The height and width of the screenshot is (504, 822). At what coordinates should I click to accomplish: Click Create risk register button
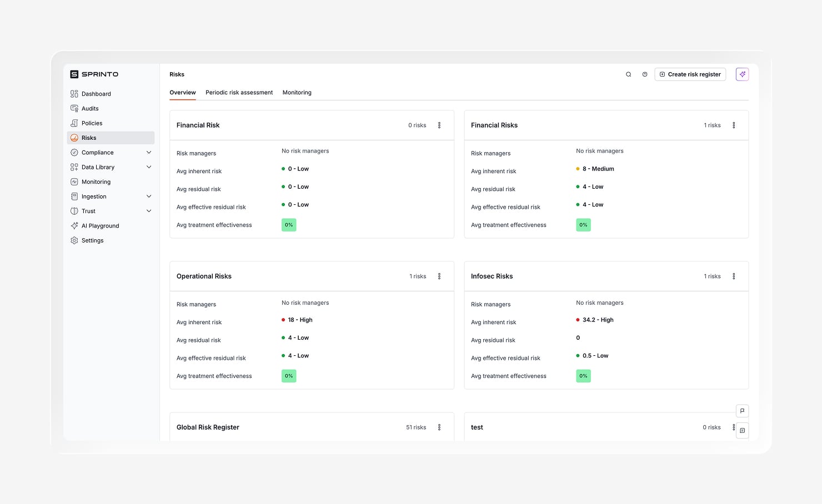[690, 74]
